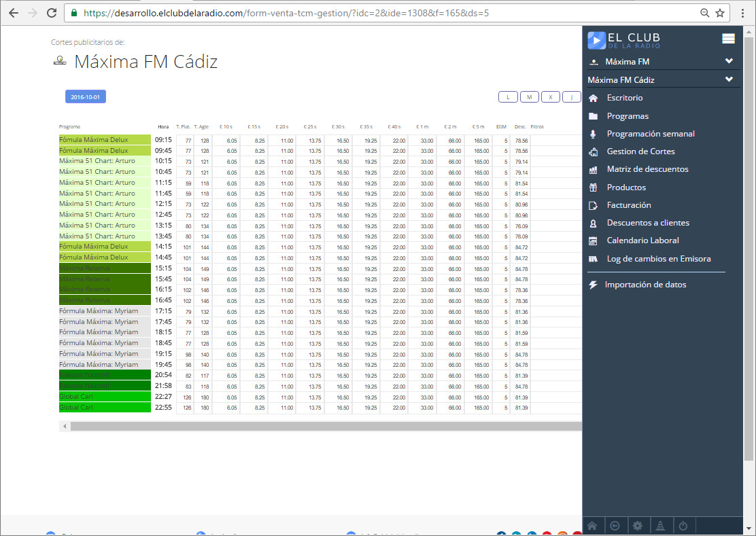Click the sidebar's vertical scrollbar down arrow
This screenshot has width=756, height=536.
[749, 528]
